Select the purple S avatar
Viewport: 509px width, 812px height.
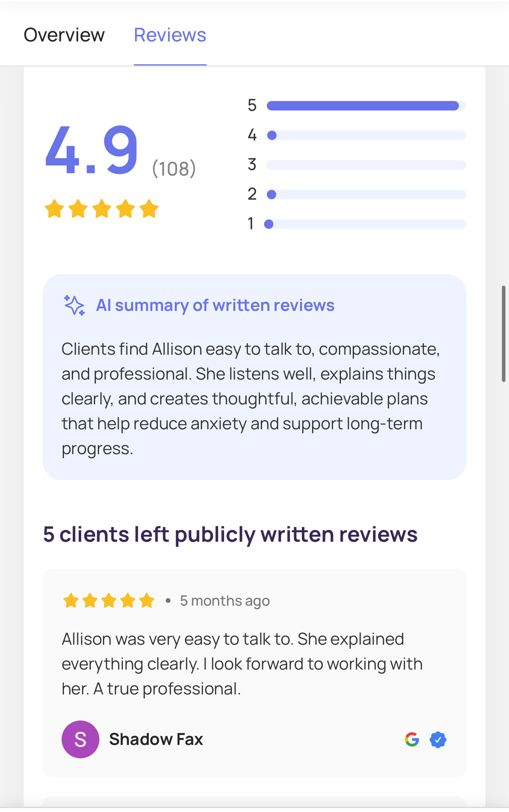[x=80, y=739]
